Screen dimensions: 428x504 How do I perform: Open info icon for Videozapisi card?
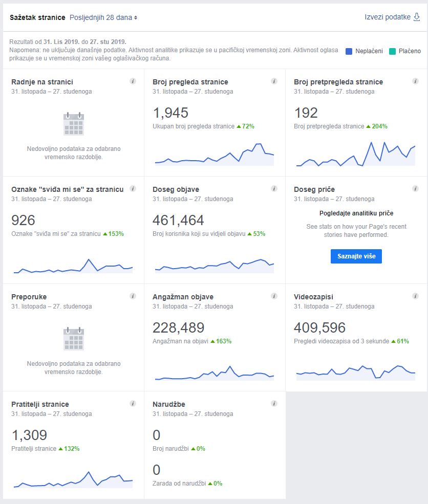click(415, 296)
